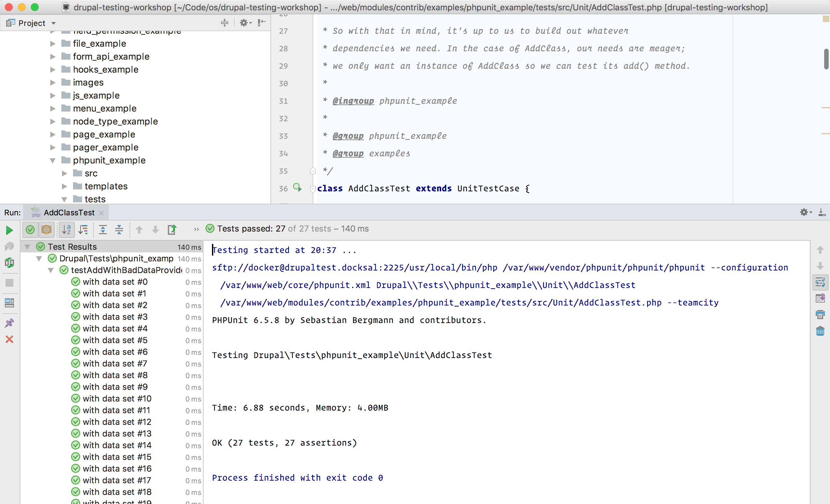Click the Pin Tab pushpin icon
830x504 pixels.
tap(9, 323)
